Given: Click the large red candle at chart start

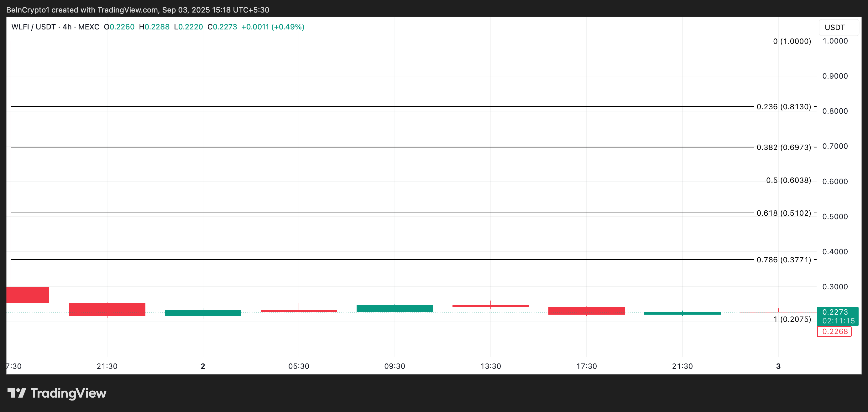Looking at the screenshot, I should click(28, 295).
